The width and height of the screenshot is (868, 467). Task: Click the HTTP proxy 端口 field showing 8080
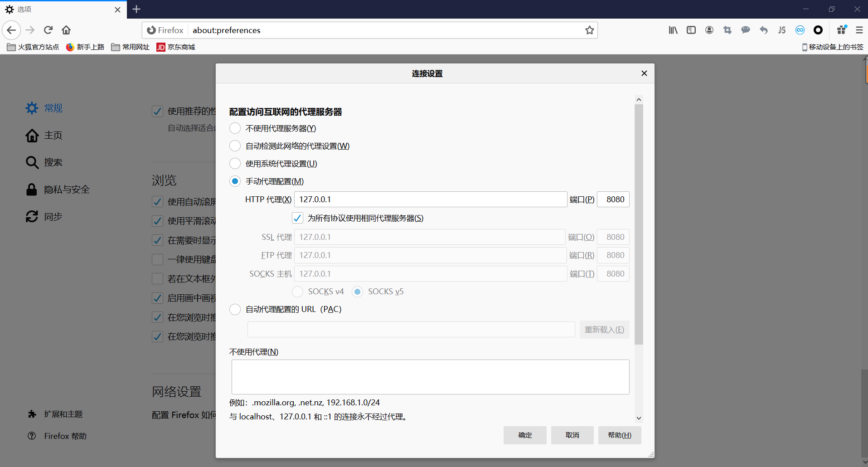(613, 199)
